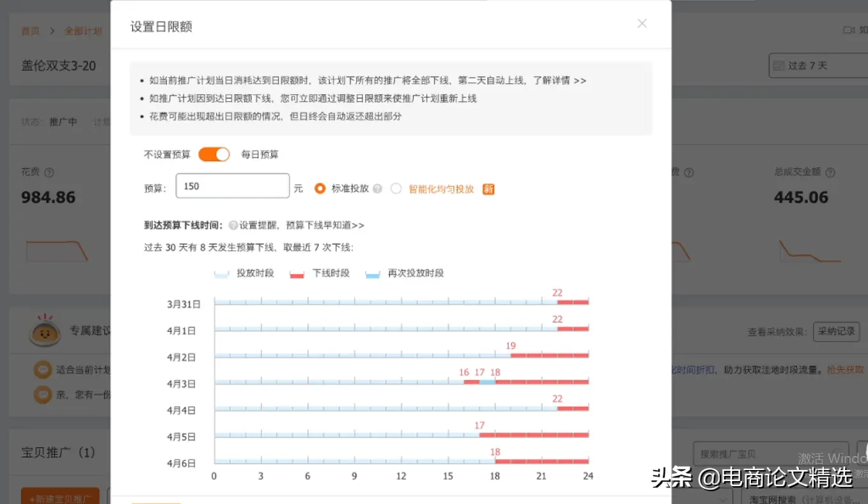Click the video camera icon top right
Viewport: 868px width, 504px height.
coord(849,30)
